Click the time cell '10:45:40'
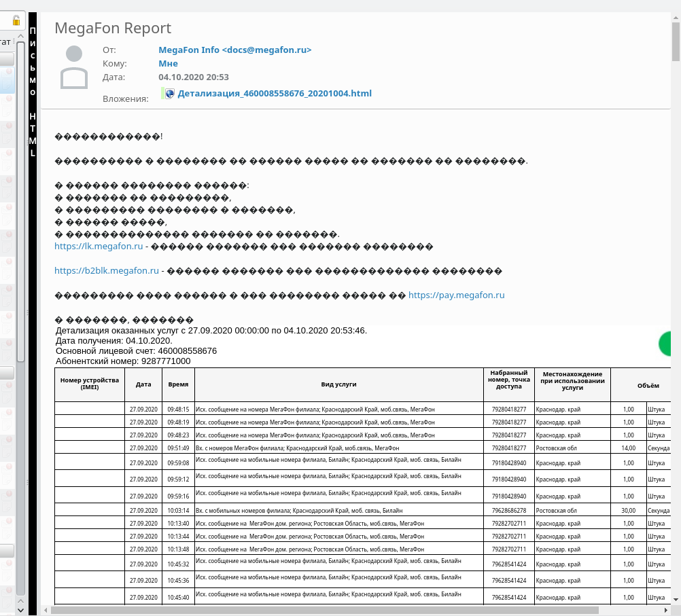 click(178, 598)
